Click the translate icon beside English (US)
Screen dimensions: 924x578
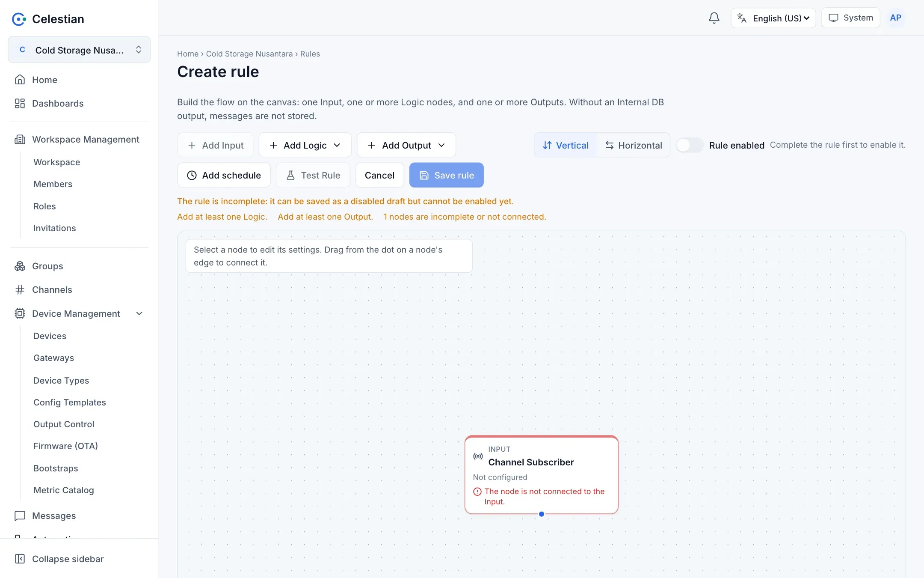pos(742,18)
